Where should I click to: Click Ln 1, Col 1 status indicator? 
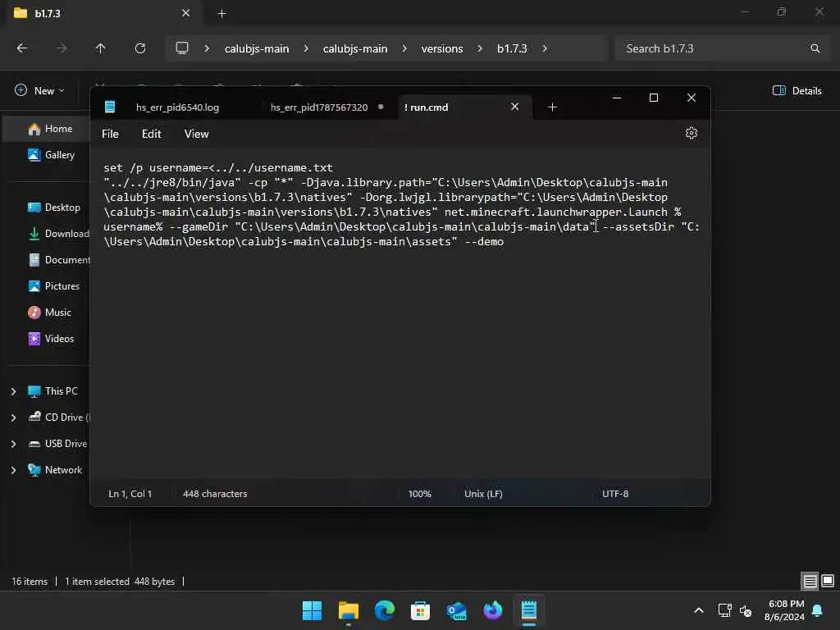(130, 493)
